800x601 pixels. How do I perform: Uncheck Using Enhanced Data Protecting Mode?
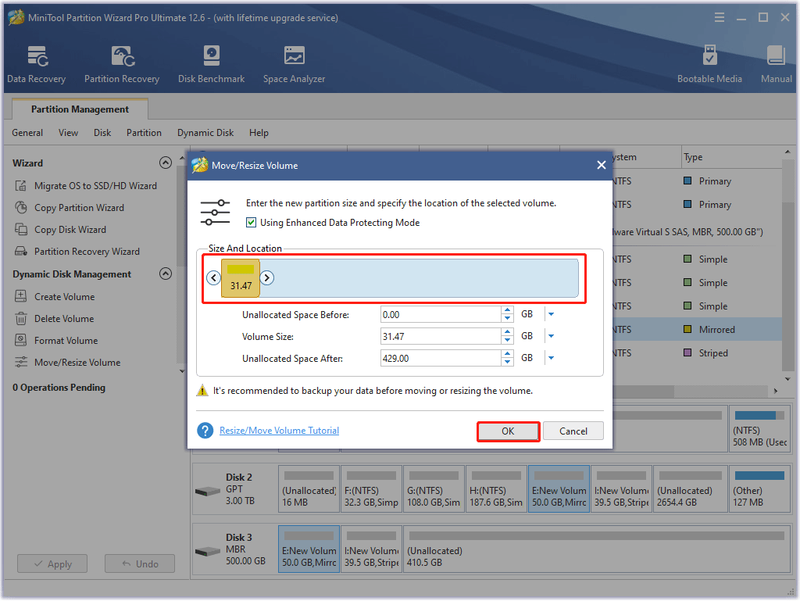coord(251,222)
